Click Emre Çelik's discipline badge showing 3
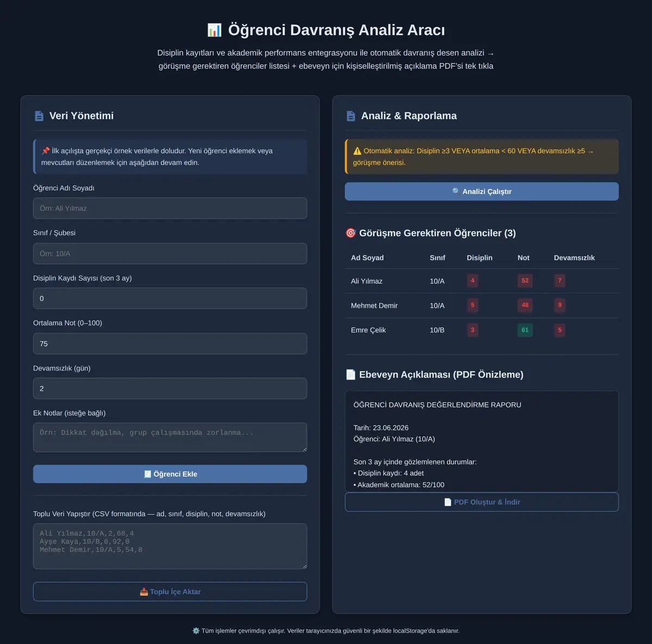This screenshot has width=652, height=644. 473,330
